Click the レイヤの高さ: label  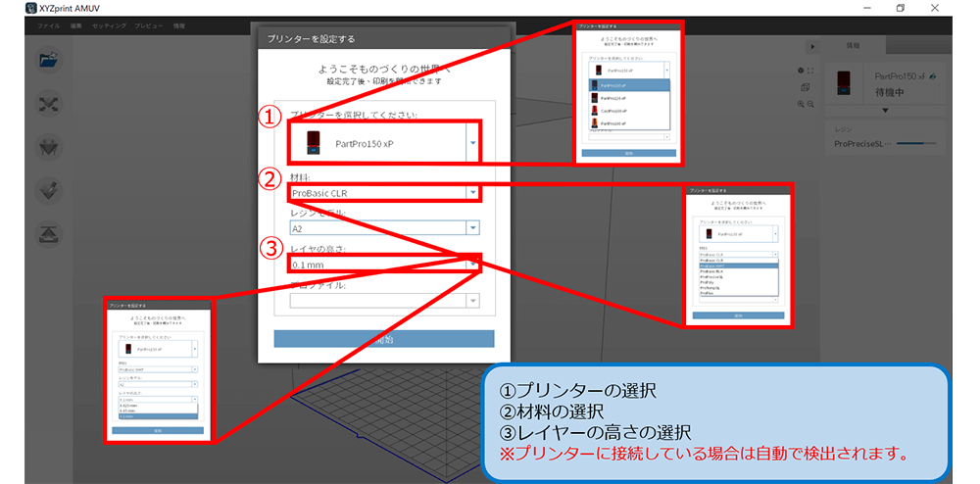coord(318,249)
